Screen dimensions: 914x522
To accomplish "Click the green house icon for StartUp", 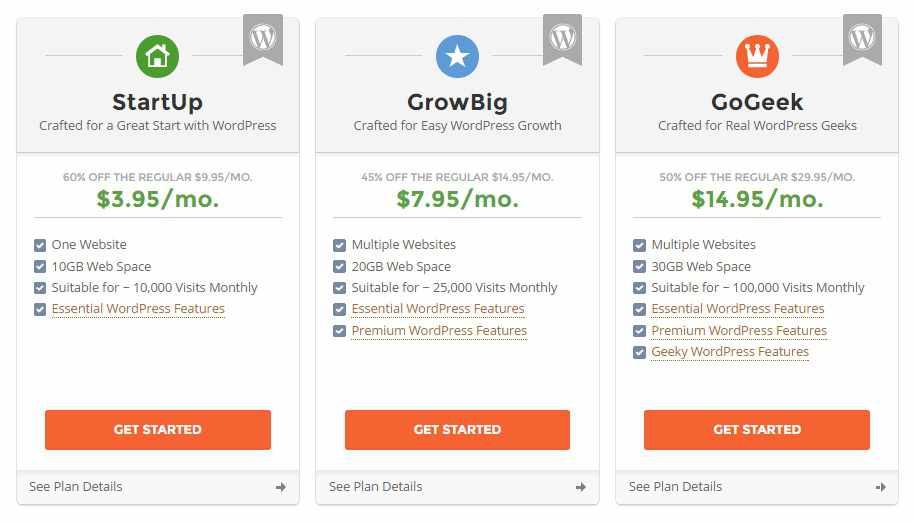I will 157,56.
